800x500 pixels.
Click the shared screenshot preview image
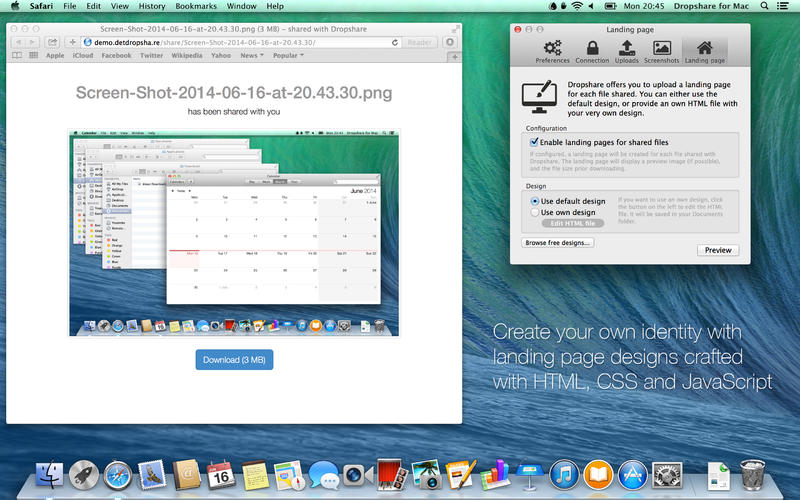pos(234,233)
